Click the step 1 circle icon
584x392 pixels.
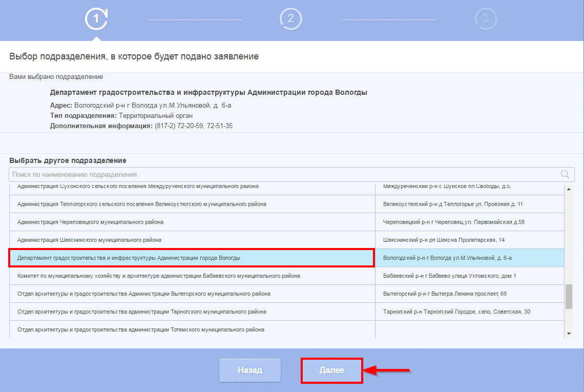96,19
